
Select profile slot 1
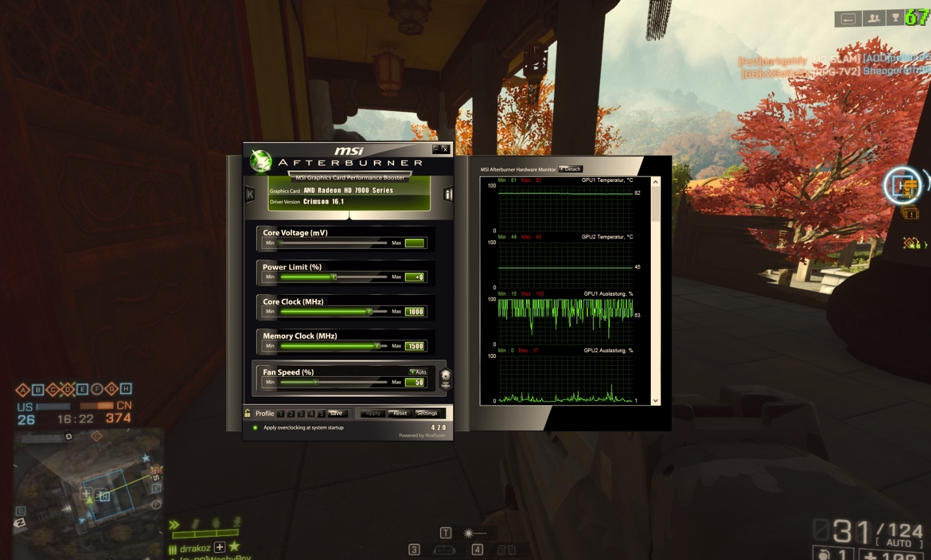click(281, 413)
